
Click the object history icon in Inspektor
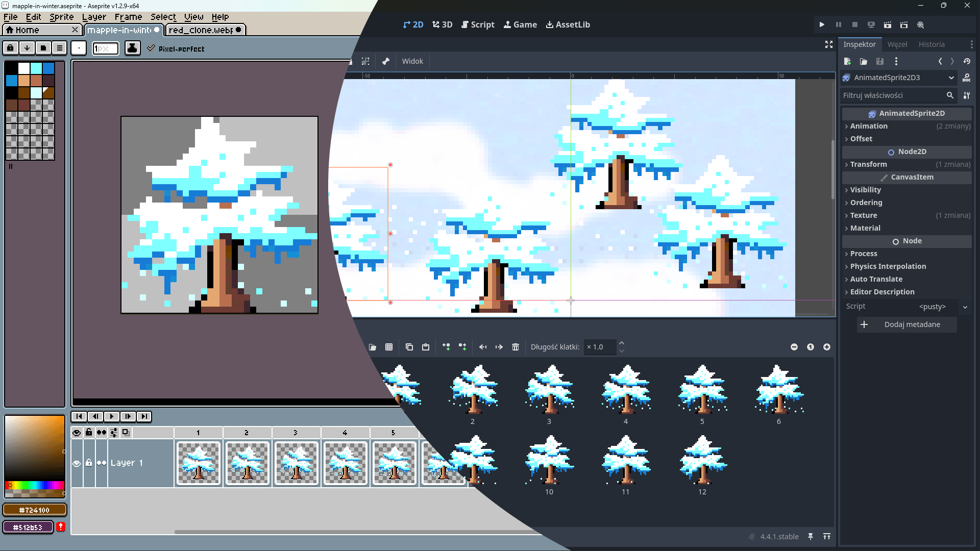(967, 61)
